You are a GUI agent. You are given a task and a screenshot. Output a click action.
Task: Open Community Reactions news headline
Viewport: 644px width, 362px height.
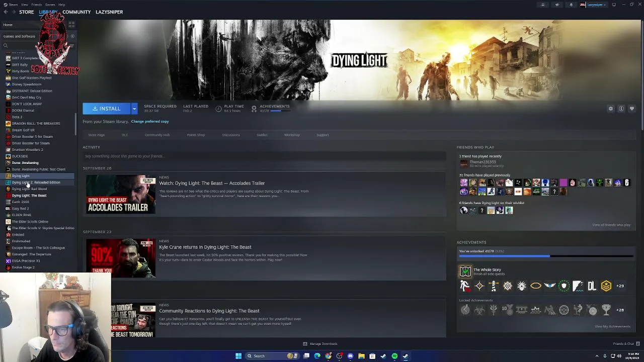coord(209,311)
